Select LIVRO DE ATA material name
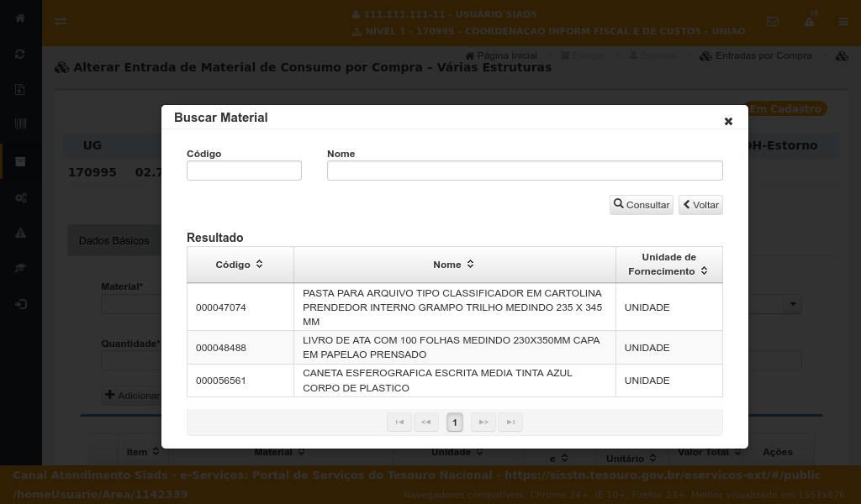This screenshot has height=504, width=861. click(x=452, y=347)
